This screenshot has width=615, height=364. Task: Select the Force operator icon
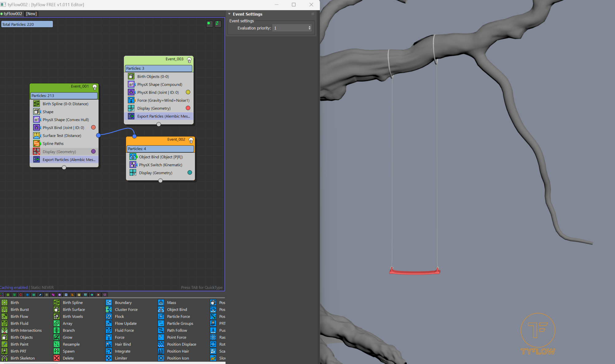[x=109, y=337]
